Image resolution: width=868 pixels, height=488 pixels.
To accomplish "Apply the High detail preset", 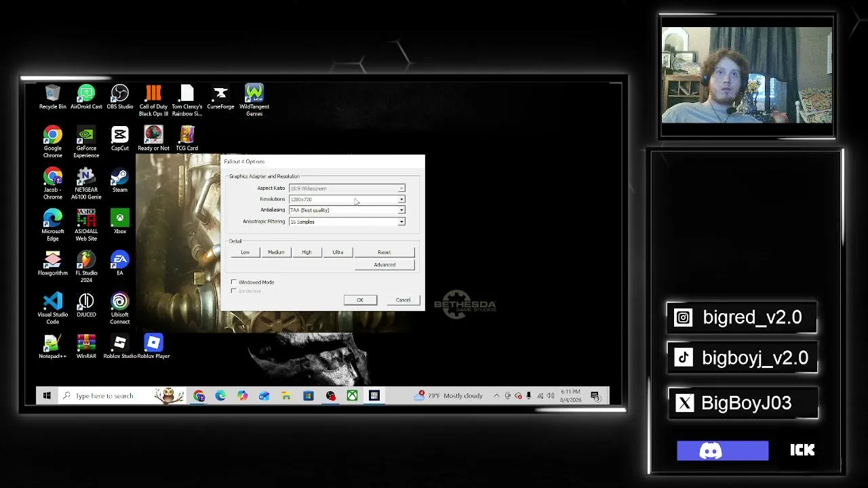I will pyautogui.click(x=307, y=252).
